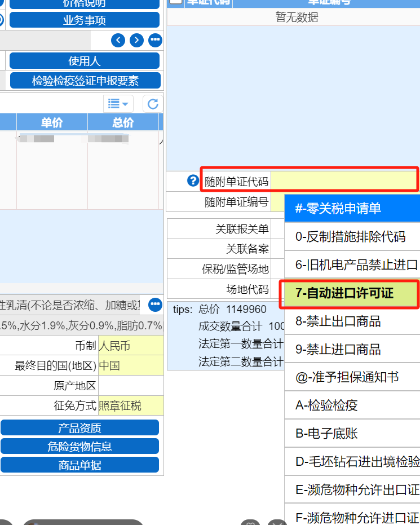Click help question mark beside 随附单证代码
420x525 pixels.
[x=193, y=181]
